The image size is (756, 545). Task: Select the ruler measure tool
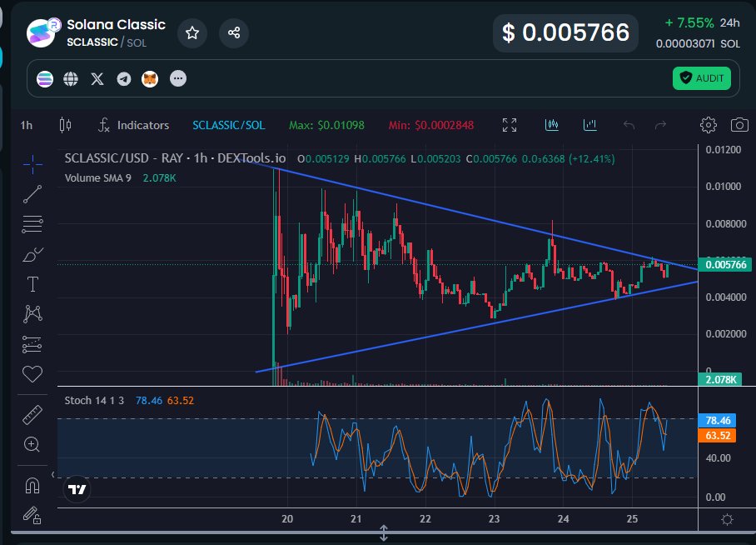32,415
